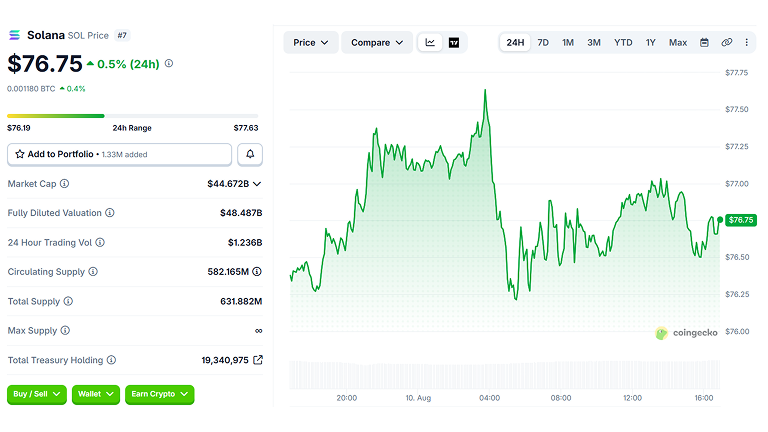Click Add to Portfolio button
768x432 pixels.
[120, 154]
